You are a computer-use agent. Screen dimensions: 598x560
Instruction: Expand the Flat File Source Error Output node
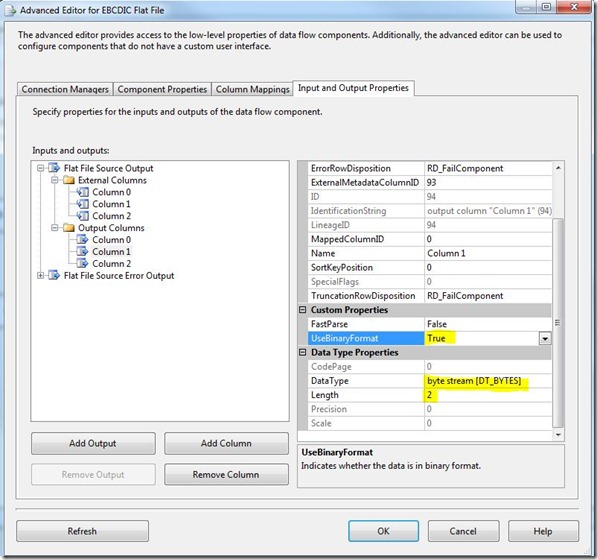pyautogui.click(x=40, y=275)
